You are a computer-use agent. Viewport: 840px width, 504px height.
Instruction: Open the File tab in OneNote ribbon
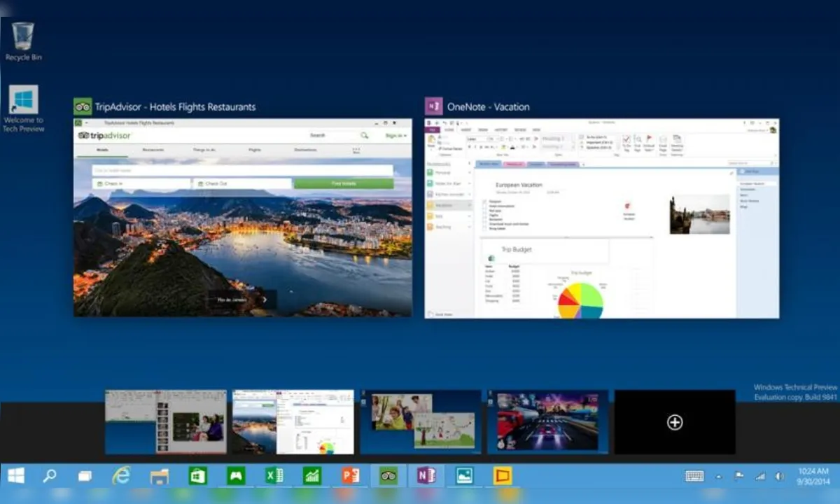(x=433, y=129)
